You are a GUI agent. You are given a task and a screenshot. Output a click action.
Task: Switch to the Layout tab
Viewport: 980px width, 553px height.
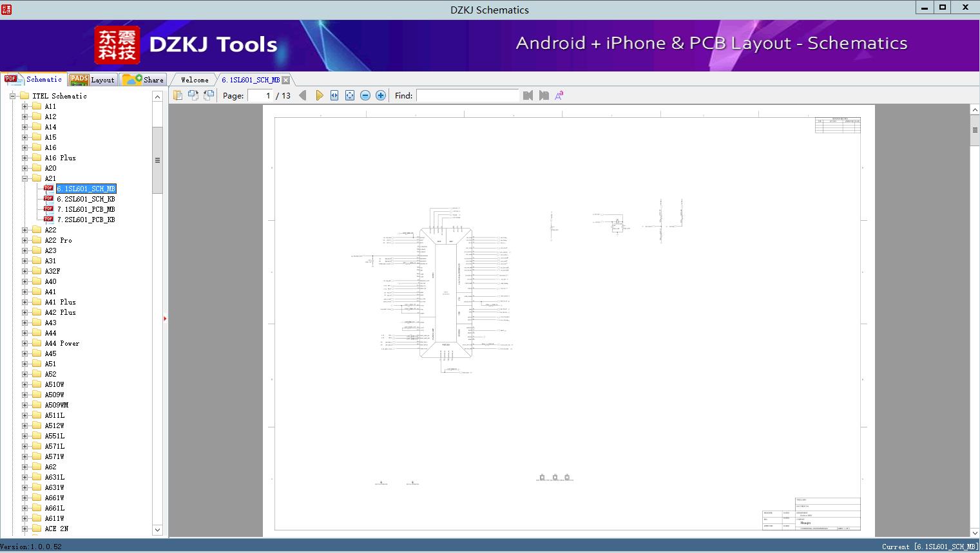point(92,80)
